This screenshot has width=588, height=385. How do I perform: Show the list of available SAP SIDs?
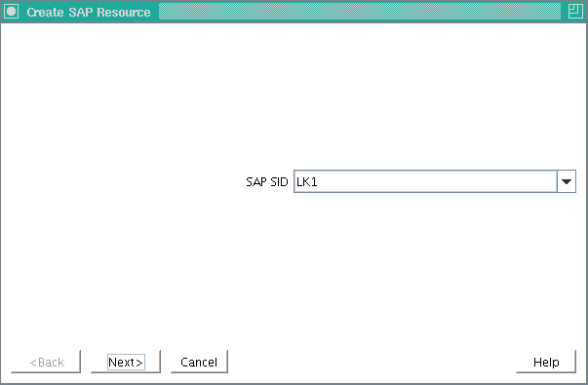pyautogui.click(x=567, y=181)
